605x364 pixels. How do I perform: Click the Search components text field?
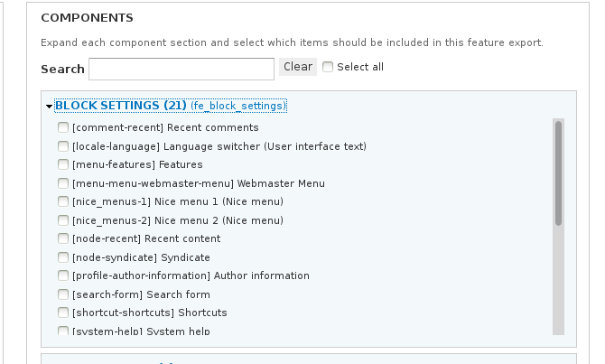[181, 69]
